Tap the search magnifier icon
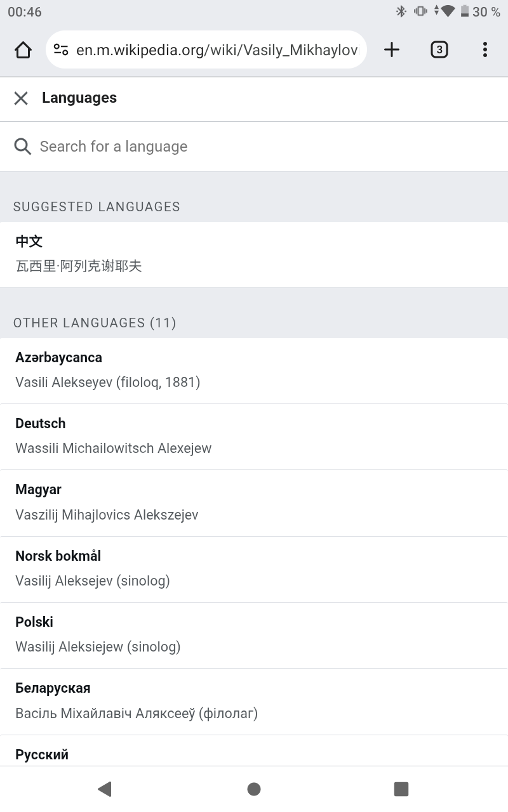This screenshot has height=812, width=508. click(23, 147)
